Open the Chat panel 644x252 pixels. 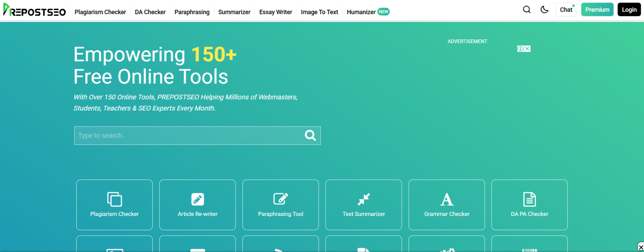566,9
